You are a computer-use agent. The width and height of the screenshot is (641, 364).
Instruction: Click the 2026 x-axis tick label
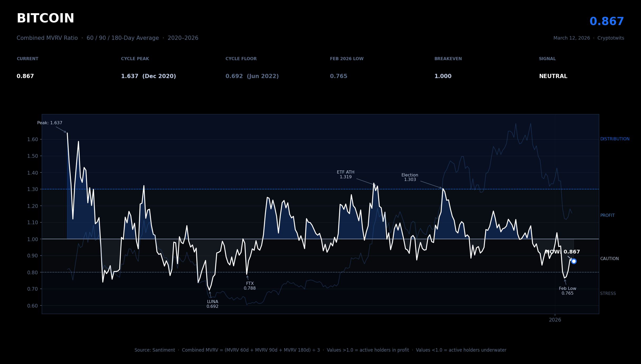click(555, 320)
